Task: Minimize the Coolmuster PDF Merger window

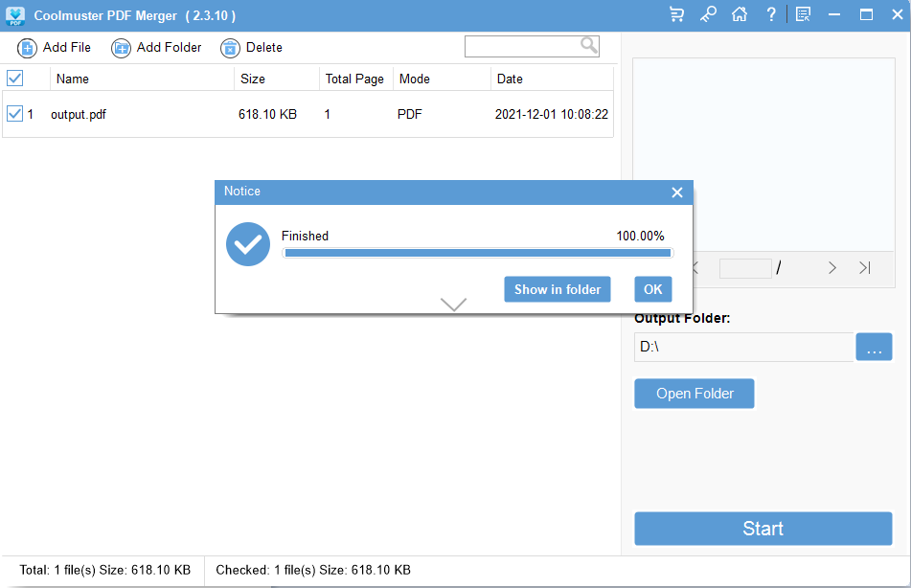Action: pos(834,14)
